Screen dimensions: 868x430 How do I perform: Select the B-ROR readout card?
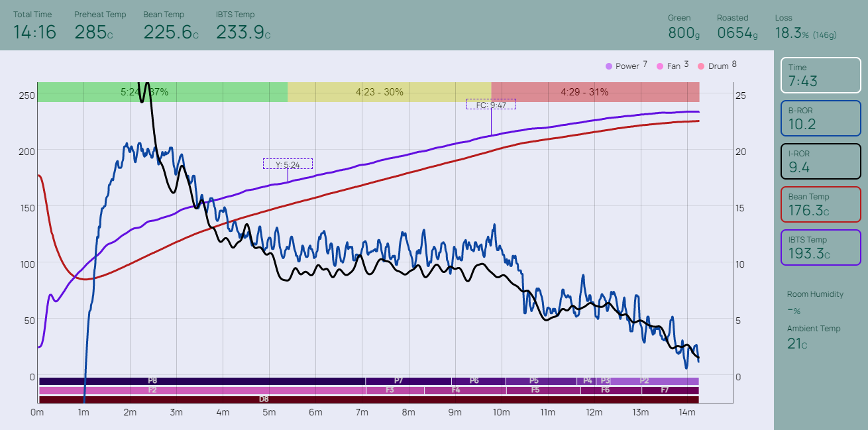(x=820, y=118)
